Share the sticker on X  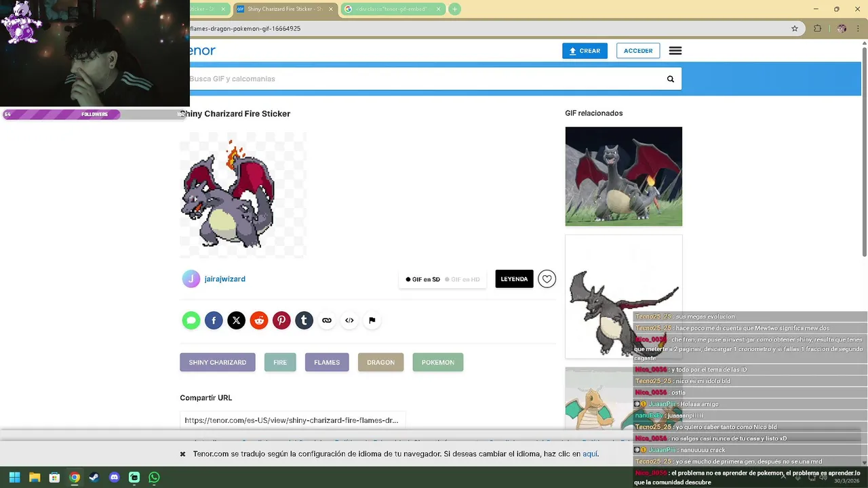click(x=236, y=321)
